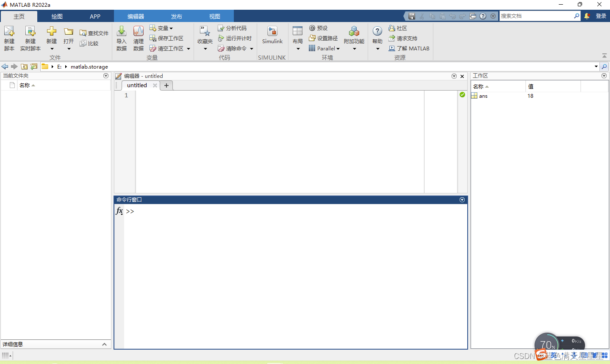The height and width of the screenshot is (364, 610).
Task: Launch Simulink from the ribbon
Action: pos(272,35)
